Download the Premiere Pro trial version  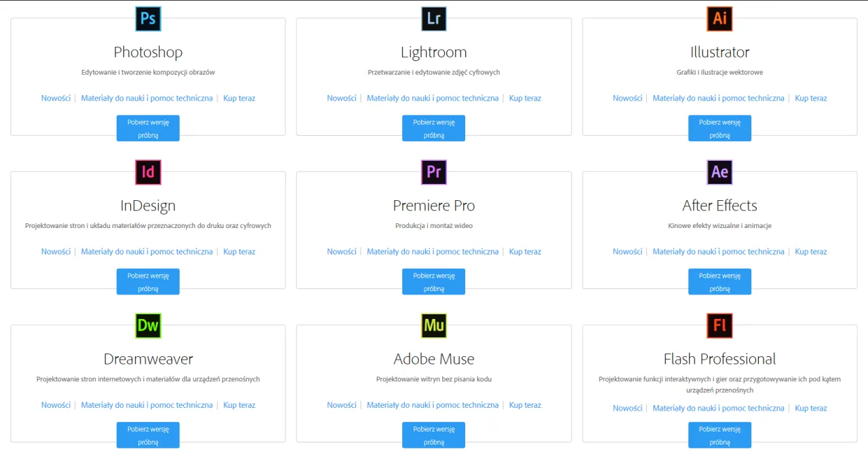click(x=434, y=282)
